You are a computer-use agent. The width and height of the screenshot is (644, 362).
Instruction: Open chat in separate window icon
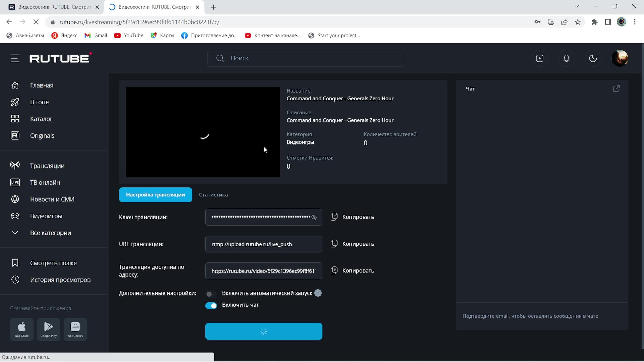point(616,89)
